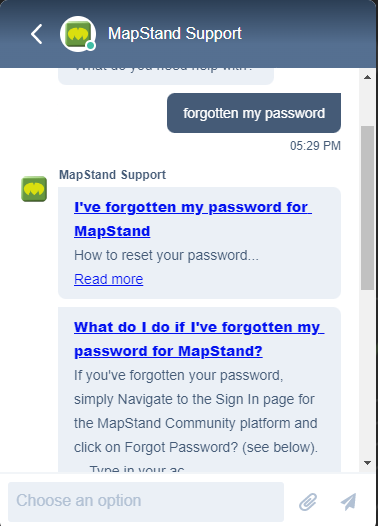The width and height of the screenshot is (378, 526).
Task: Click the chat scrollbar thumb
Action: tap(367, 208)
